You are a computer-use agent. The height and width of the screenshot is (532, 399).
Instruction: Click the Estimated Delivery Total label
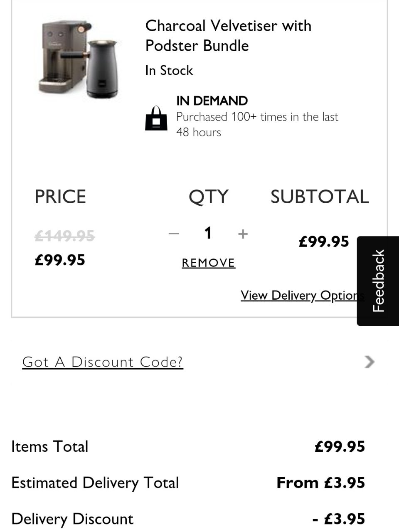coord(95,483)
